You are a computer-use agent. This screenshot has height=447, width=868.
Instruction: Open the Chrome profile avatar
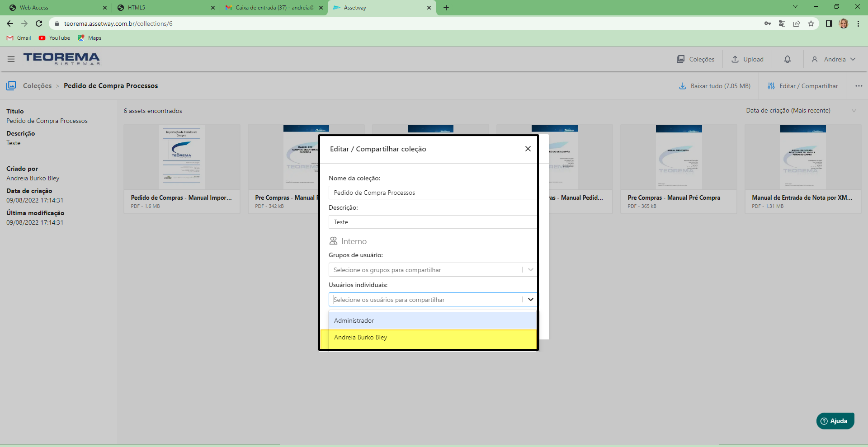pos(844,24)
